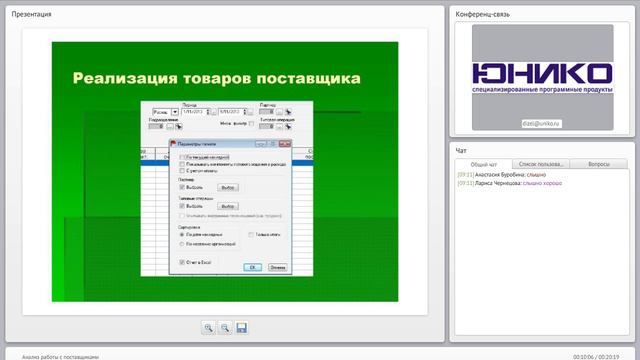Click Выбор button in Типовые операции section
This screenshot has height=360, width=640.
pos(228,207)
